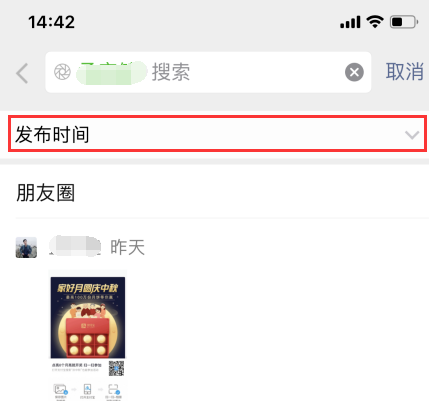Viewport: 429px width, 401px height.
Task: Tap the QR code in the poster image
Action: 116,368
